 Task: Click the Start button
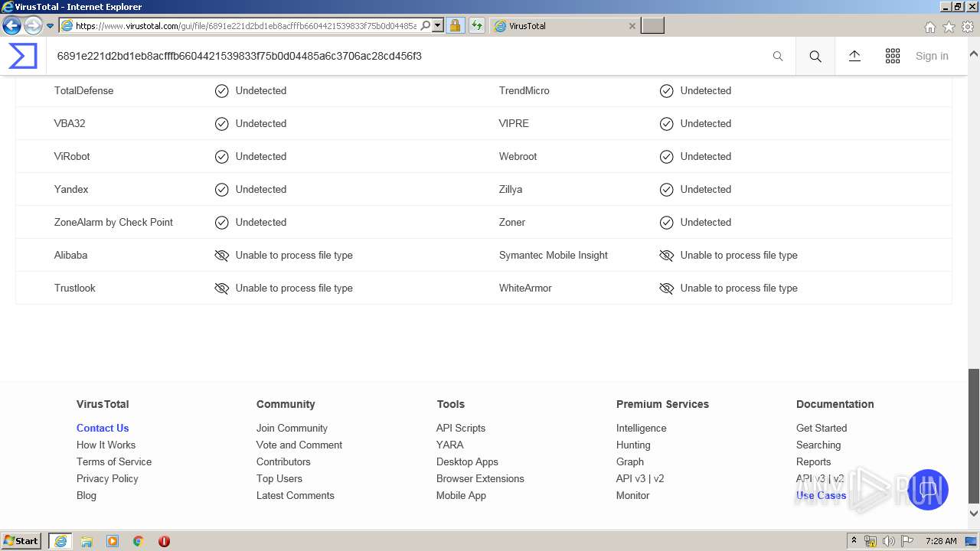(21, 541)
